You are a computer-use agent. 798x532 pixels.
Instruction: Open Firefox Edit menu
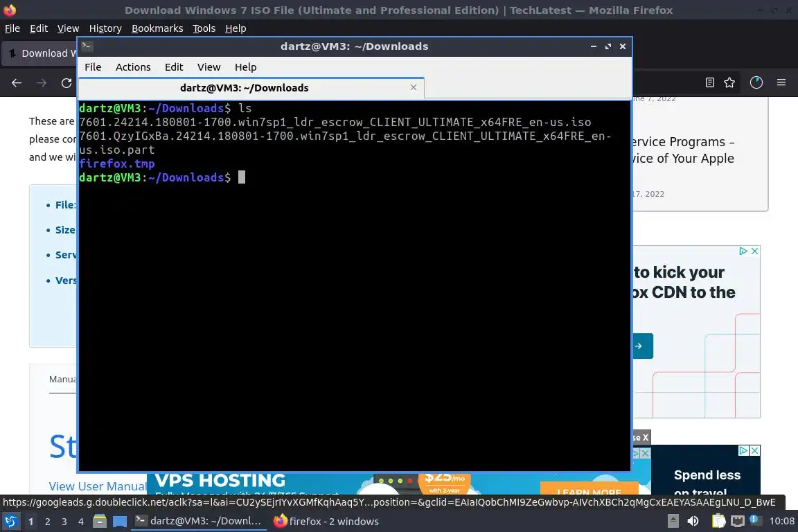pos(39,28)
